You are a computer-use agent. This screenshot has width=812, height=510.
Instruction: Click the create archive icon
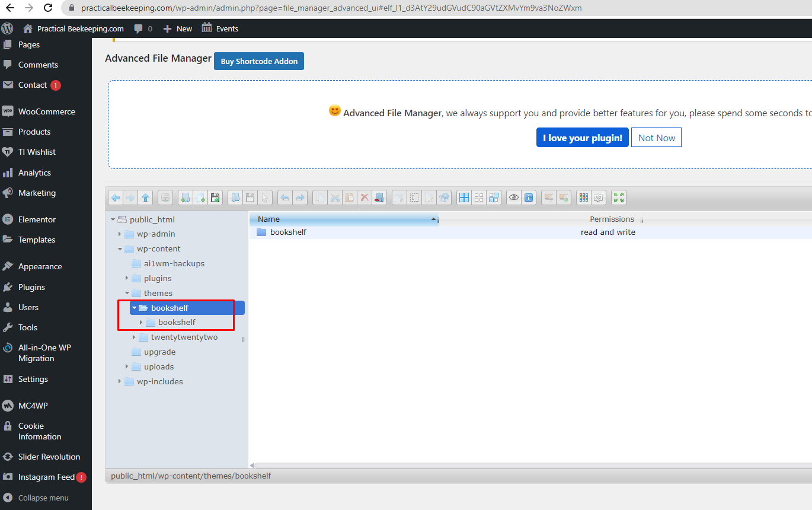click(564, 197)
